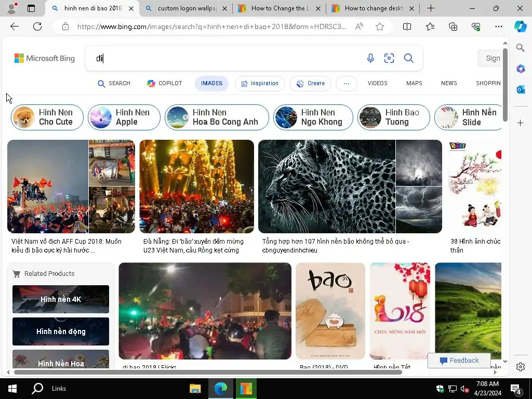Open Việt Nam vô địch AFF Cup 2018 link

[66, 246]
